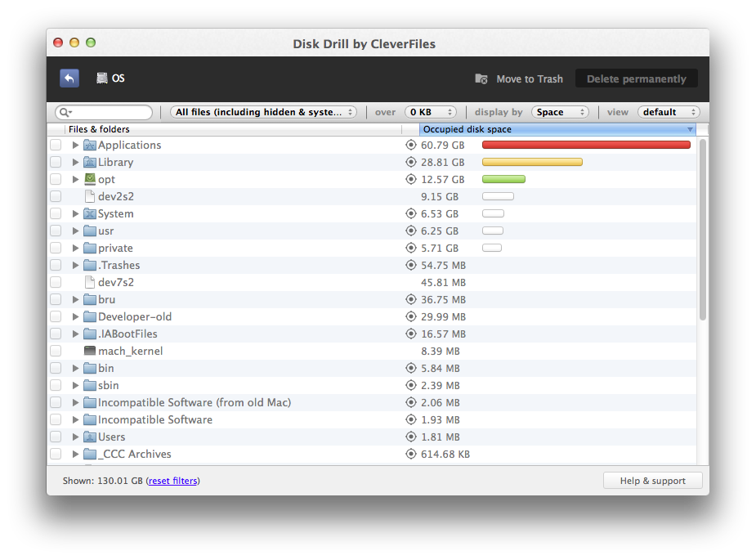Tick the checkbox for Incompatible Software (from old Mac)
756x560 pixels.
(56, 402)
